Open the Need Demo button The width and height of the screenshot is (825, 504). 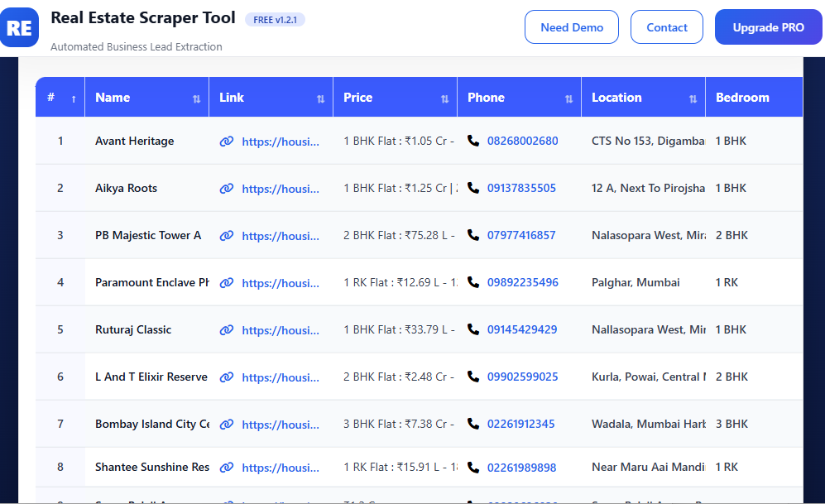(x=572, y=27)
